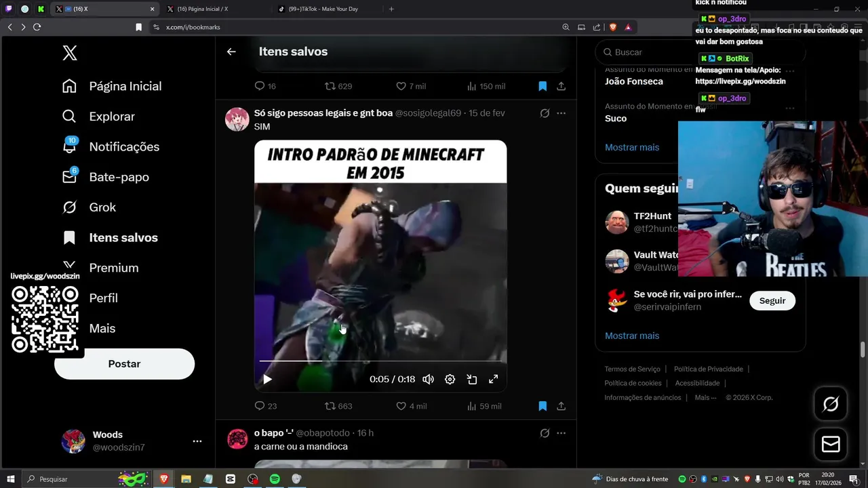Go to Página Inicial in sidebar
The height and width of the screenshot is (488, 868).
pyautogui.click(x=113, y=86)
